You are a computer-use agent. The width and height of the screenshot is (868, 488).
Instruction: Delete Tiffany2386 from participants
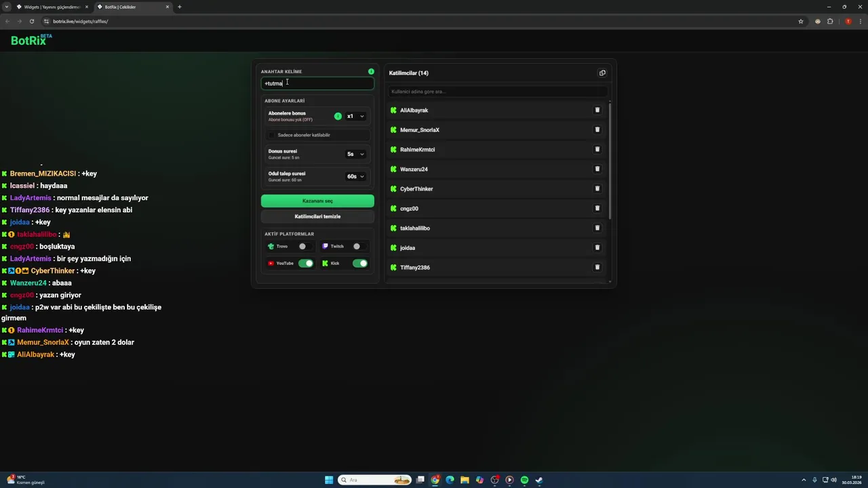597,267
